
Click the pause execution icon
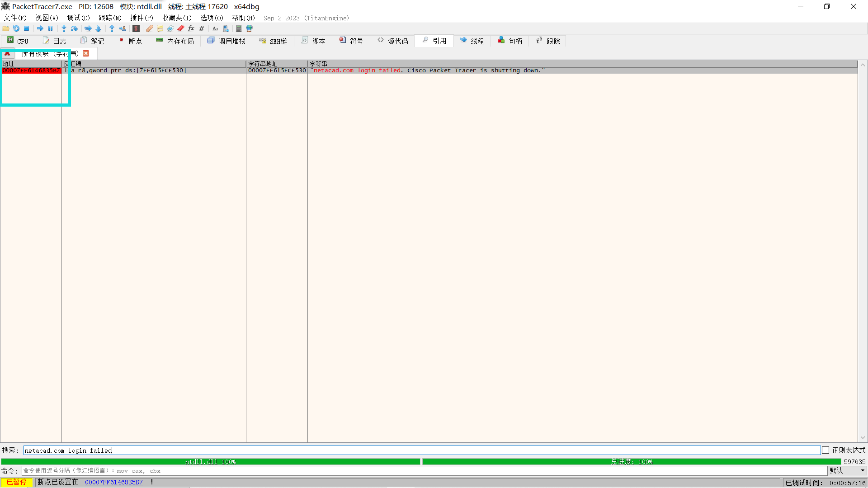[51, 28]
